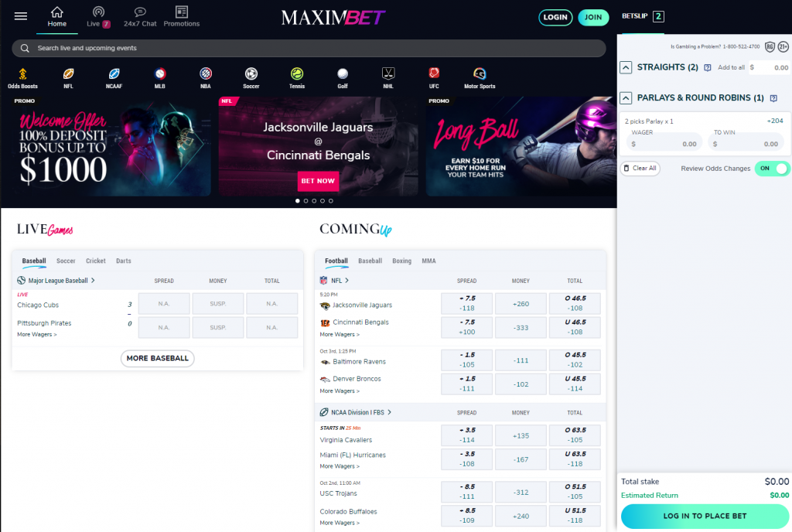Select the Motor Sports helmet icon

(x=480, y=74)
